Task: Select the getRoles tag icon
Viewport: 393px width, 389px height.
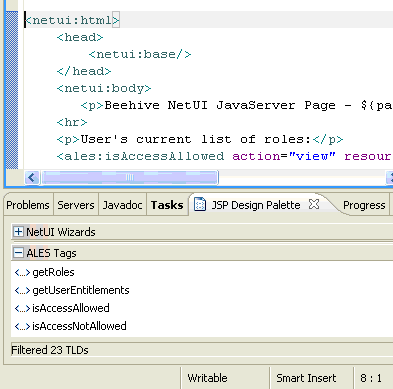Action: [x=22, y=273]
